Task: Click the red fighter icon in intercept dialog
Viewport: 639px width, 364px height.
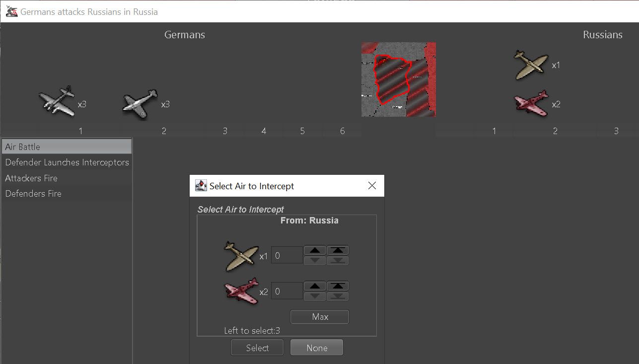Action: coord(241,291)
